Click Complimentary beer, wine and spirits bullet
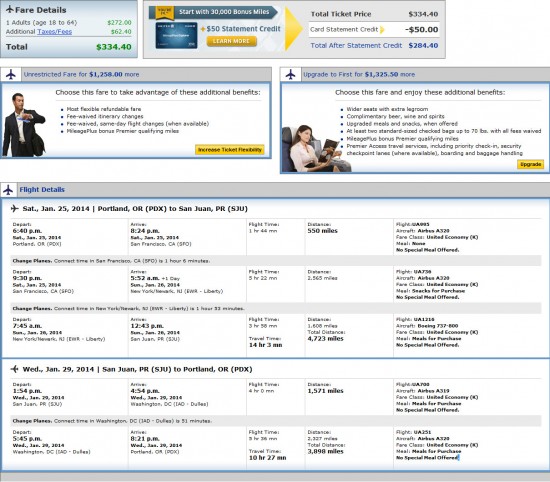 395,116
